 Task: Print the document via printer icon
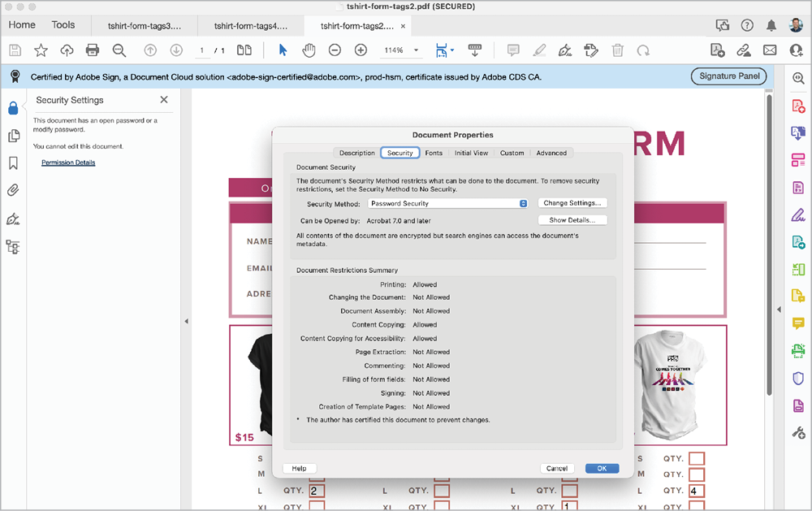click(93, 50)
